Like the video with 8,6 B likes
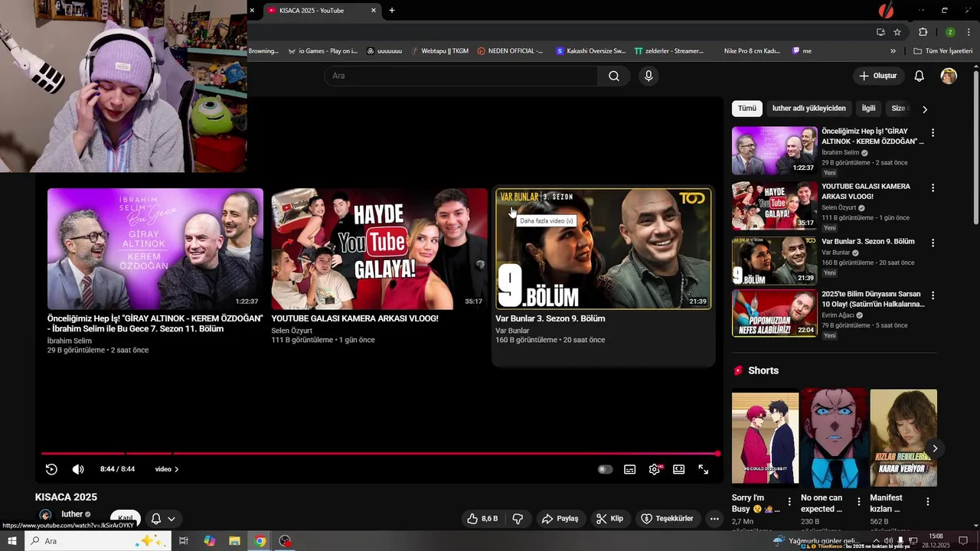Image resolution: width=980 pixels, height=551 pixels. tap(482, 518)
